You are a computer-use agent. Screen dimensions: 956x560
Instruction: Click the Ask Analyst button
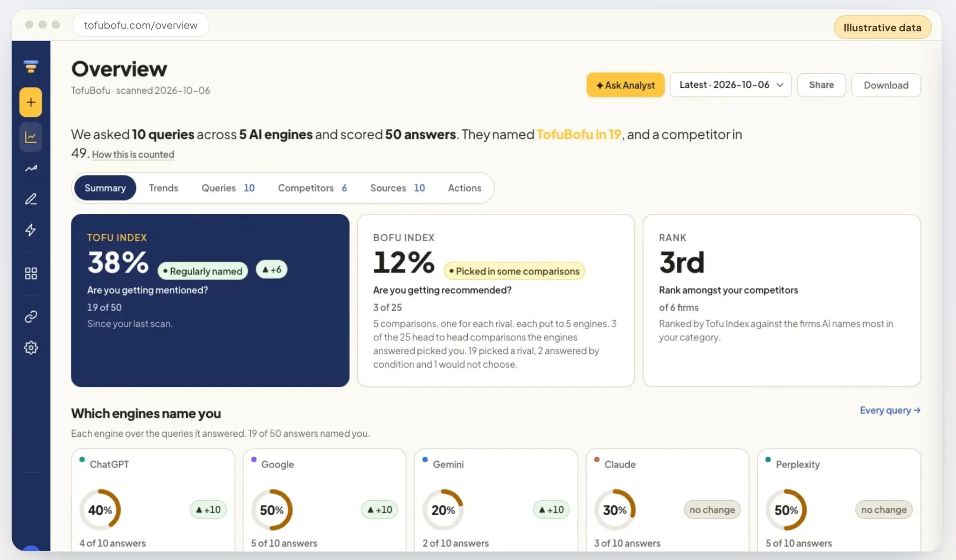626,85
